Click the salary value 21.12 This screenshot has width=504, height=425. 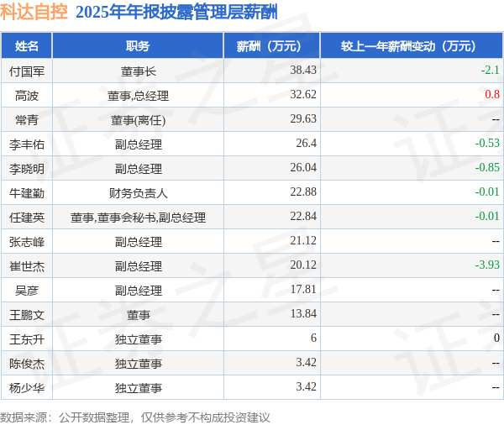(x=303, y=241)
